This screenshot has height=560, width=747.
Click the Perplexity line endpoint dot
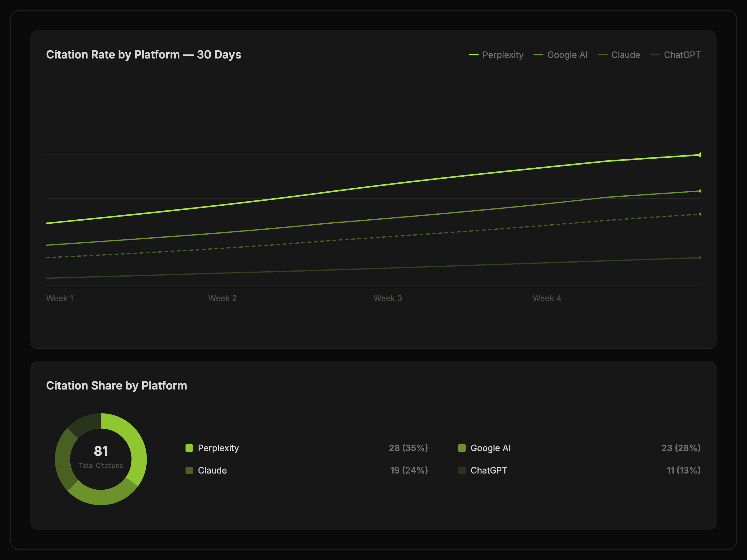pyautogui.click(x=700, y=155)
